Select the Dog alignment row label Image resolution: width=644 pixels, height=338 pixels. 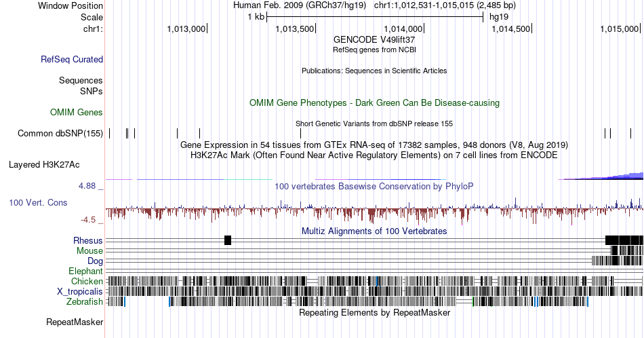96,261
